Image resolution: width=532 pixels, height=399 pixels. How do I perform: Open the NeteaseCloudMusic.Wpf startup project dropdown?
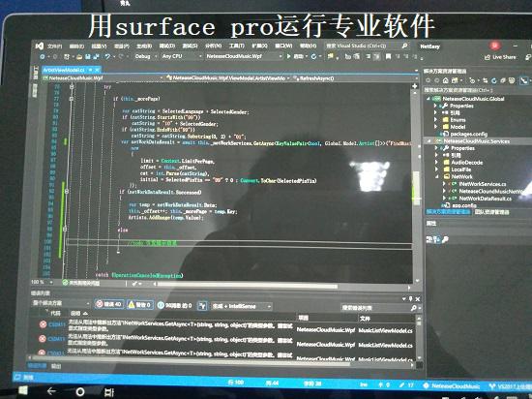(244, 56)
